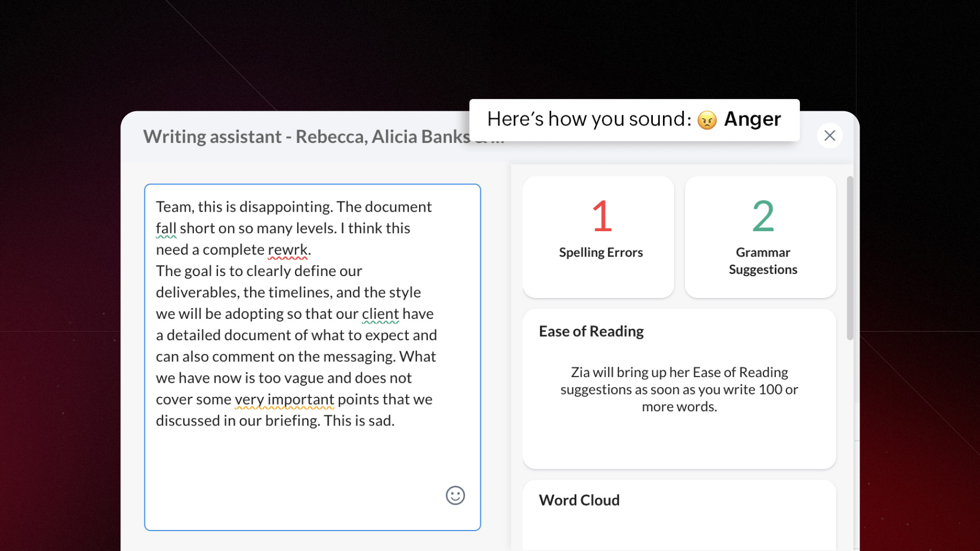Click the Anger tone label
Screen dimensions: 980x551
pos(752,119)
